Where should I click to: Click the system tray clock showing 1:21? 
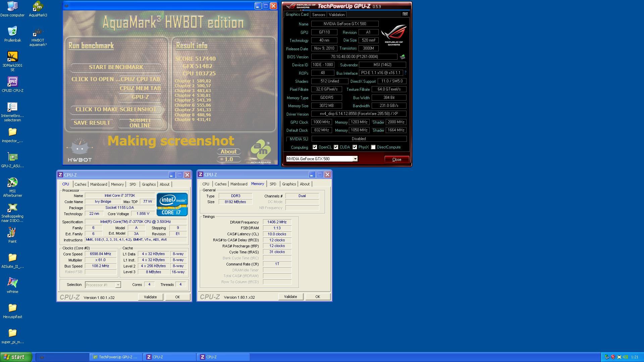635,357
